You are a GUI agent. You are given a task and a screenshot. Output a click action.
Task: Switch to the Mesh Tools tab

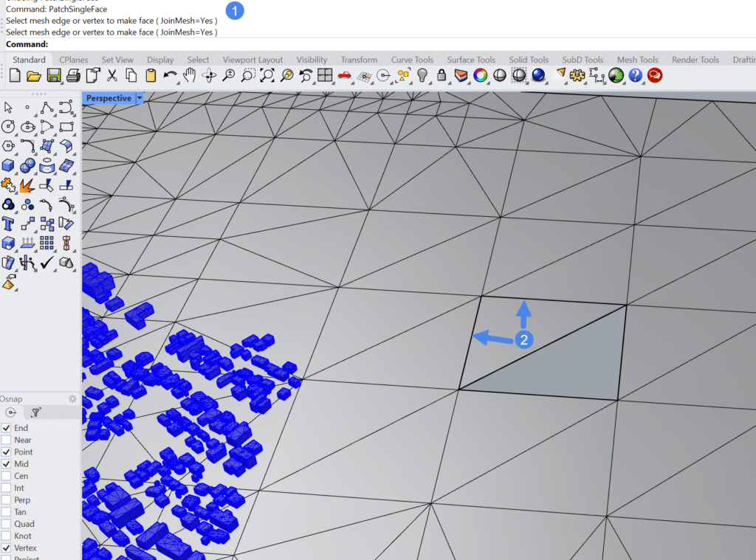637,60
